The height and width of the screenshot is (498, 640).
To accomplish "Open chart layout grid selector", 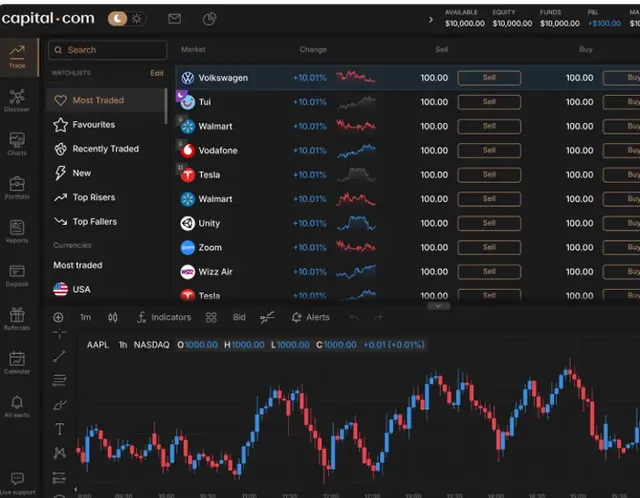I will tap(211, 317).
